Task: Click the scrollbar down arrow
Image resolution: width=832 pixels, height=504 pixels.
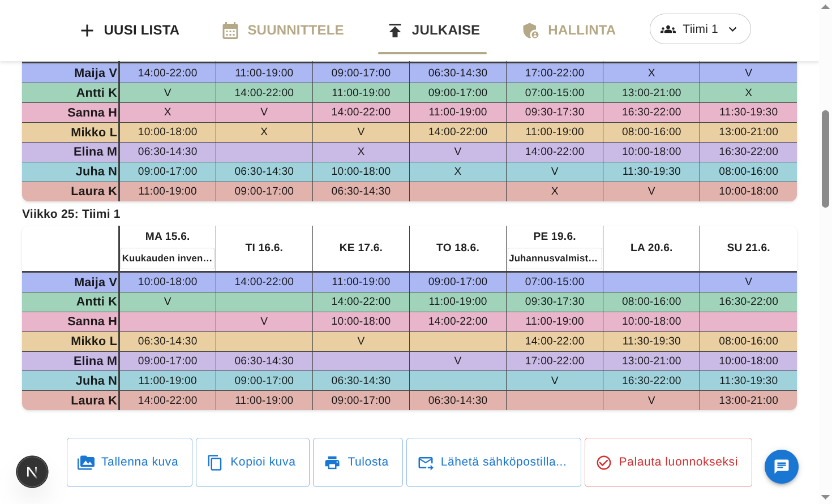Action: tap(825, 497)
